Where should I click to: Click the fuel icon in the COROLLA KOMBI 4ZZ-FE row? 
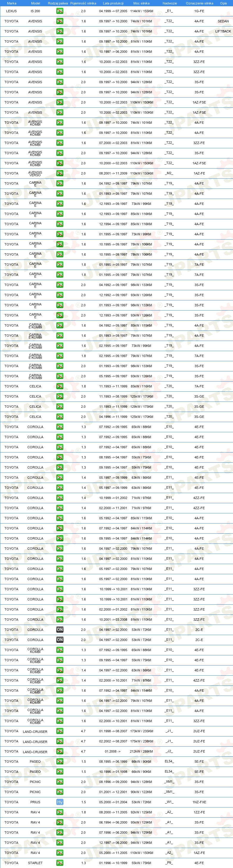pyautogui.click(x=60, y=680)
